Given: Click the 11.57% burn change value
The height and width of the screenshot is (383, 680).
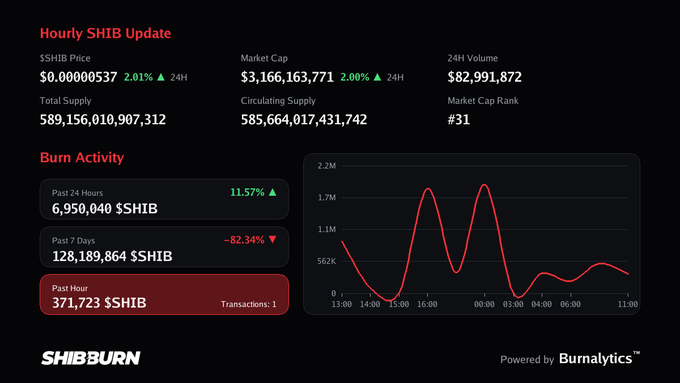Looking at the screenshot, I should tap(247, 192).
